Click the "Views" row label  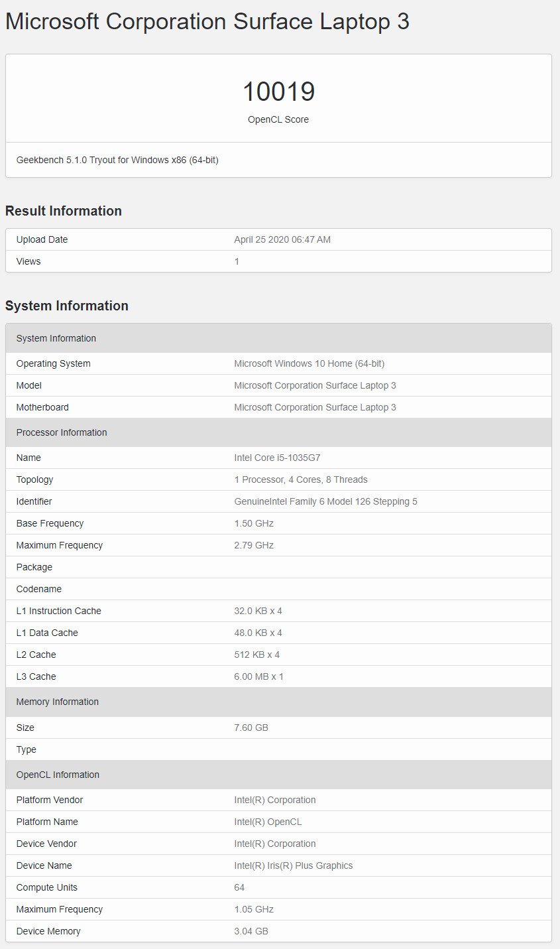coord(28,261)
